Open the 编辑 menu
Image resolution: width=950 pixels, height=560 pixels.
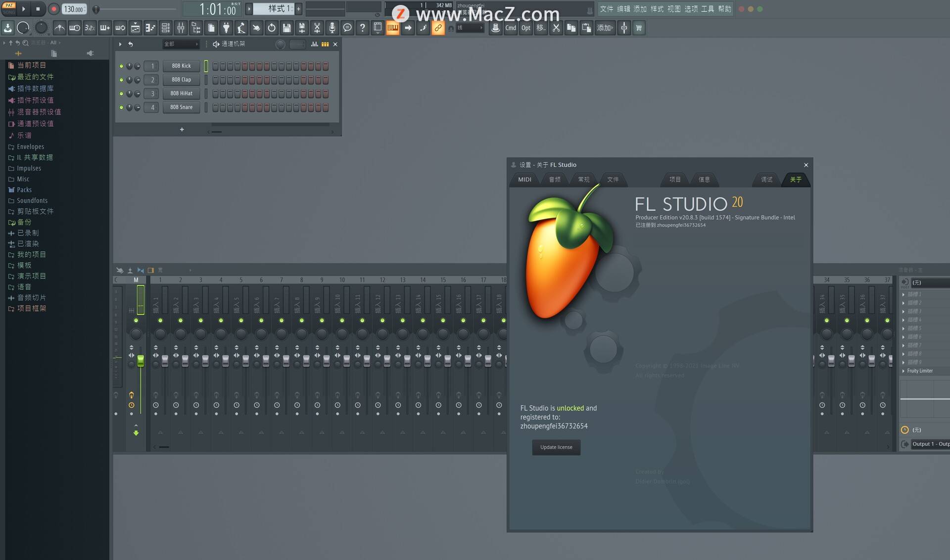point(623,9)
